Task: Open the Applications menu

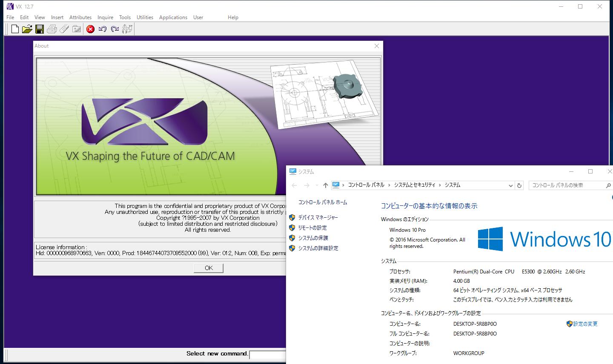Action: pos(173,17)
